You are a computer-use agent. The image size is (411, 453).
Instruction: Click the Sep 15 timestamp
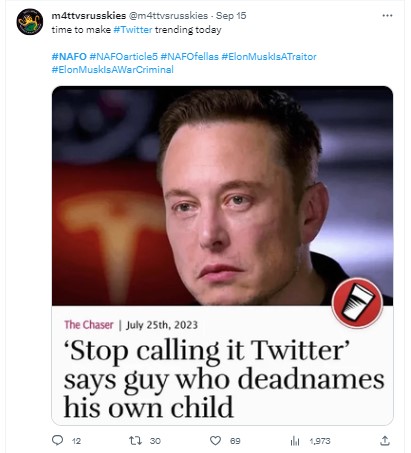click(x=231, y=16)
